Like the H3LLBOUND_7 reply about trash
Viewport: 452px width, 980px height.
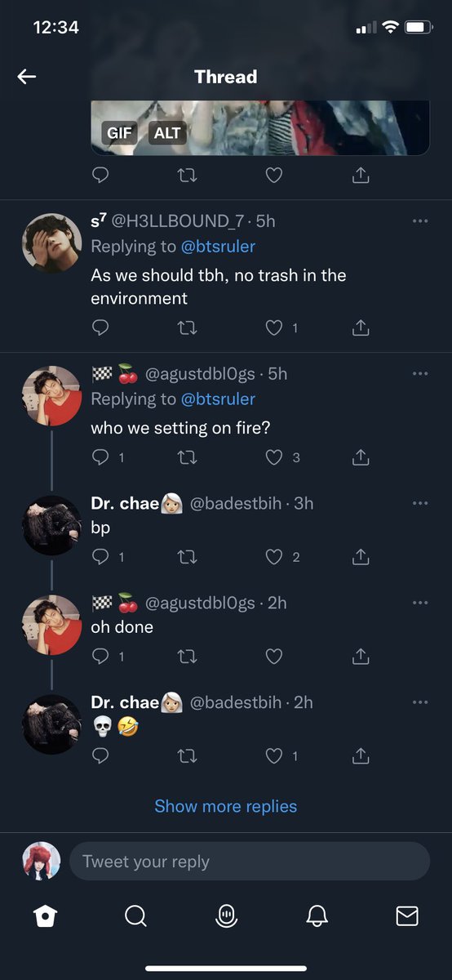coord(275,327)
